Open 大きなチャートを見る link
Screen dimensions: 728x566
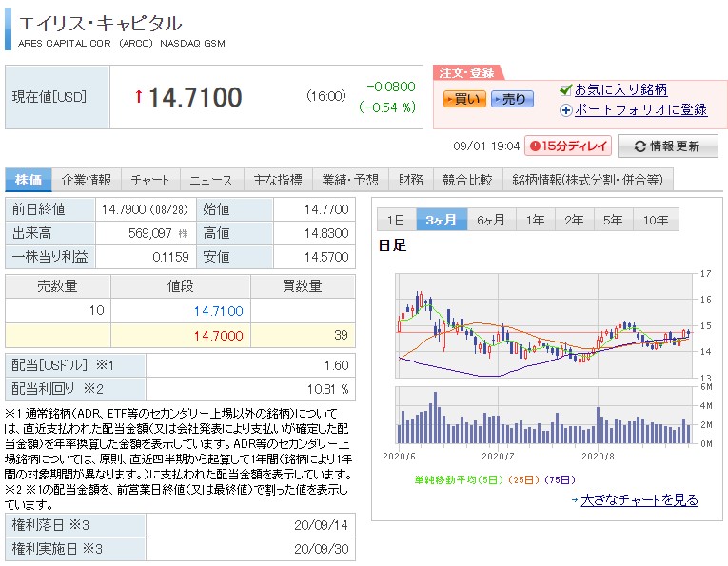[639, 500]
